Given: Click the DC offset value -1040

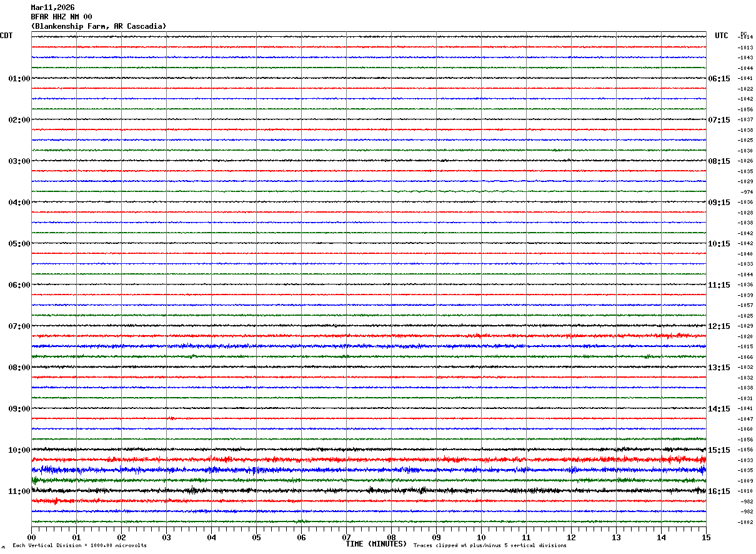Looking at the screenshot, I should pos(745,254).
